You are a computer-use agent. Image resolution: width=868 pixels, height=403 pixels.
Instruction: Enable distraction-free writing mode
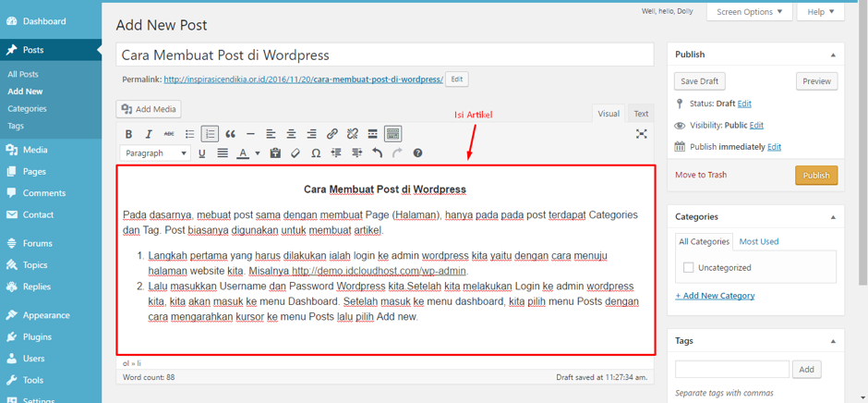pos(642,134)
